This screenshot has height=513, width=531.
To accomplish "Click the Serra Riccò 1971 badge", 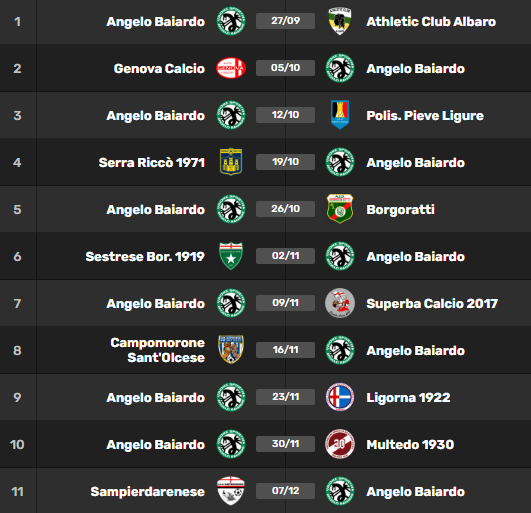I will [x=231, y=162].
